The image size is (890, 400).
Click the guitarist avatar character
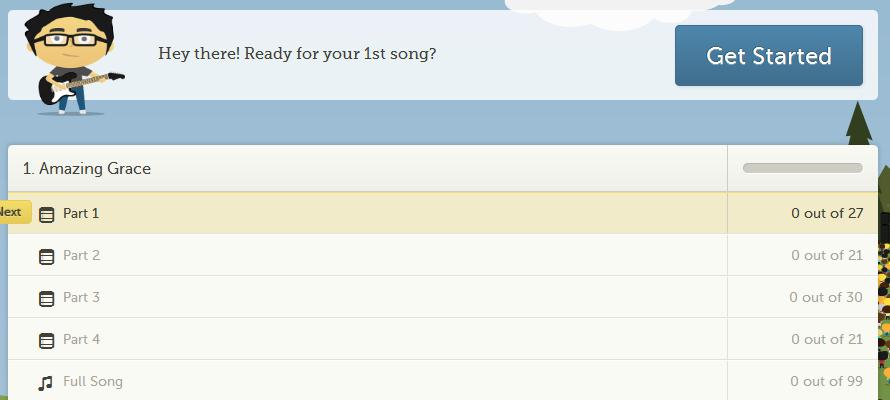coord(73,60)
